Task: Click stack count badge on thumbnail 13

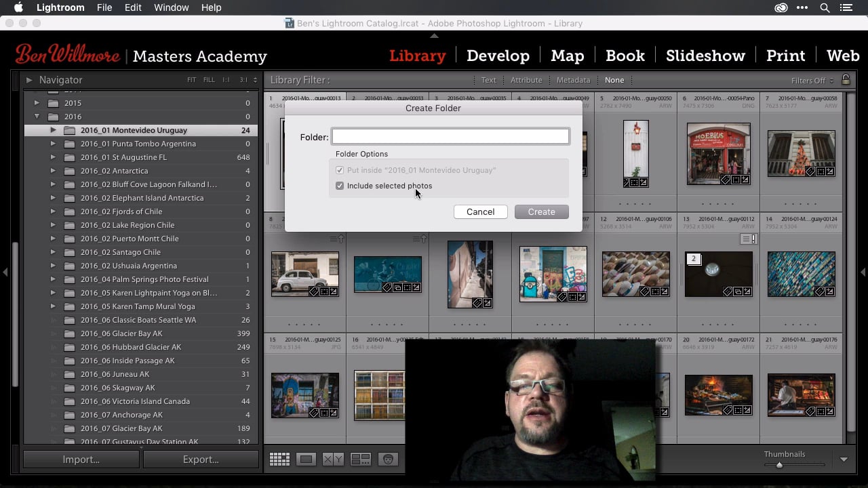Action: point(693,259)
